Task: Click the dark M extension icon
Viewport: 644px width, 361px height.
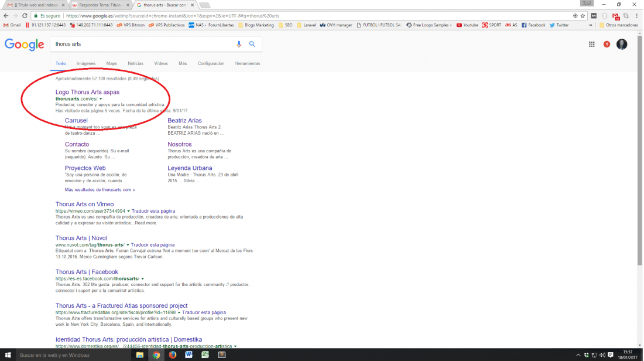Action: pyautogui.click(x=594, y=16)
